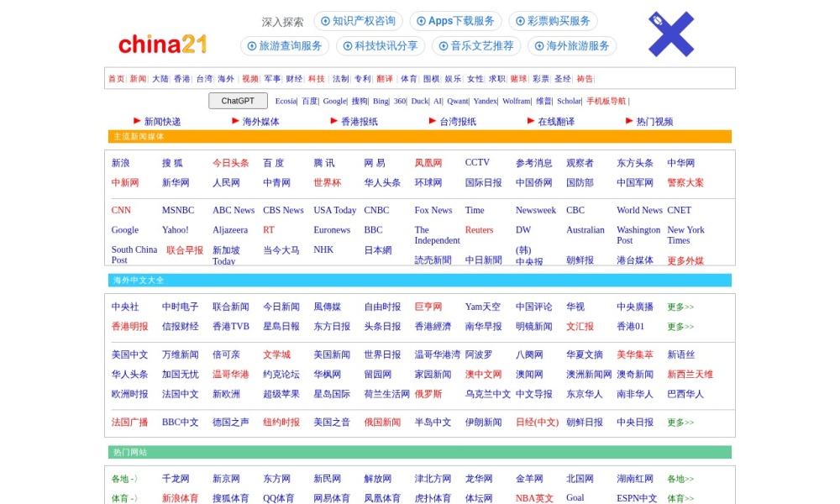The width and height of the screenshot is (840, 504).
Task: Click the ChatGPT button
Action: (238, 100)
